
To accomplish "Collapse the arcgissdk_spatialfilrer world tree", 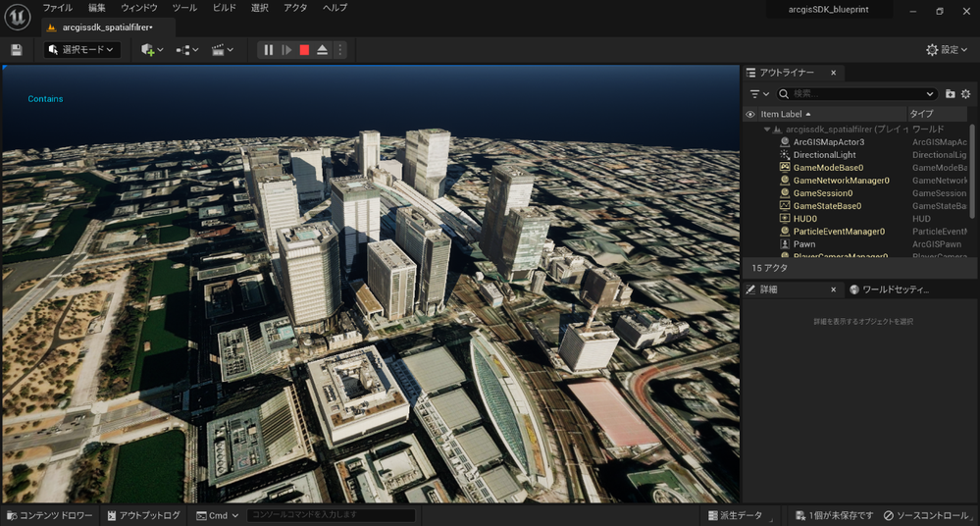I will coord(767,129).
